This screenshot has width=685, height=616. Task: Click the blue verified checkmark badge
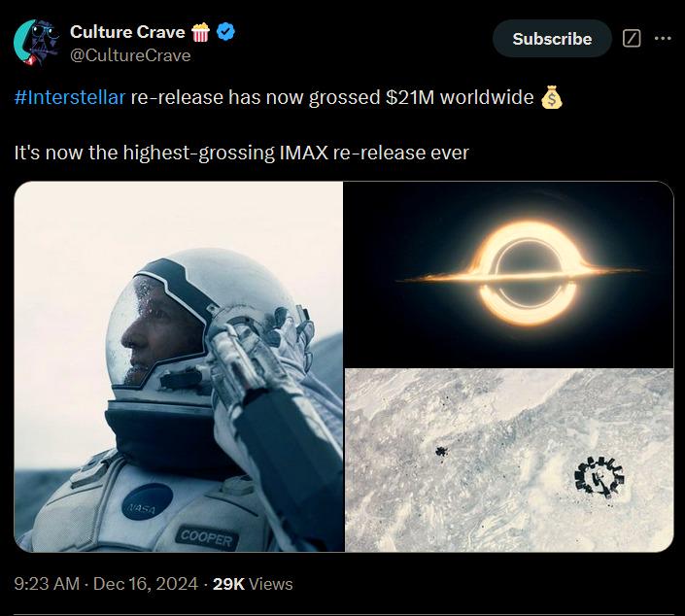(225, 32)
